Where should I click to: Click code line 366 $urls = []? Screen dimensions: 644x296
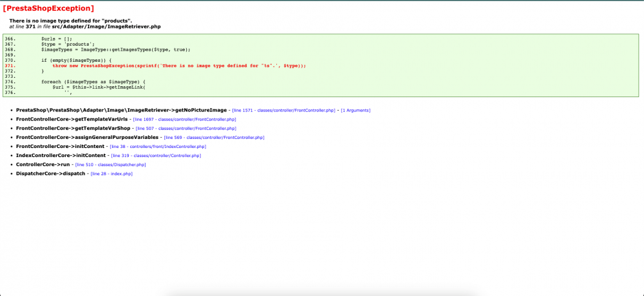click(56, 39)
